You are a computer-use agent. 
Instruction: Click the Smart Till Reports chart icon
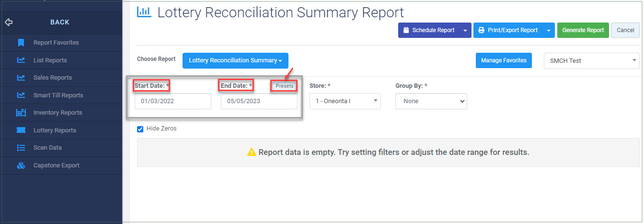pyautogui.click(x=21, y=95)
